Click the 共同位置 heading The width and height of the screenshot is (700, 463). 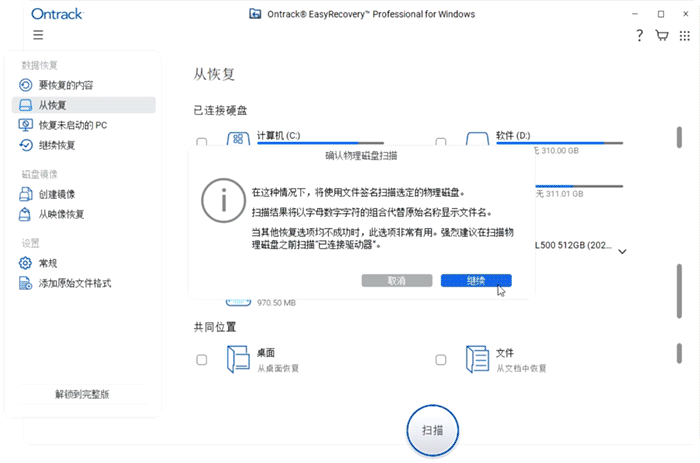[x=215, y=327]
